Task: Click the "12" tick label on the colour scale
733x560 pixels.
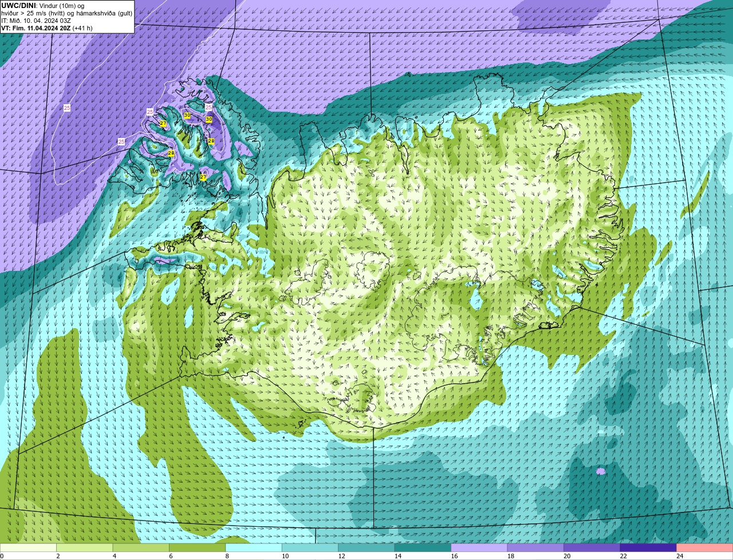Action: coord(341,556)
